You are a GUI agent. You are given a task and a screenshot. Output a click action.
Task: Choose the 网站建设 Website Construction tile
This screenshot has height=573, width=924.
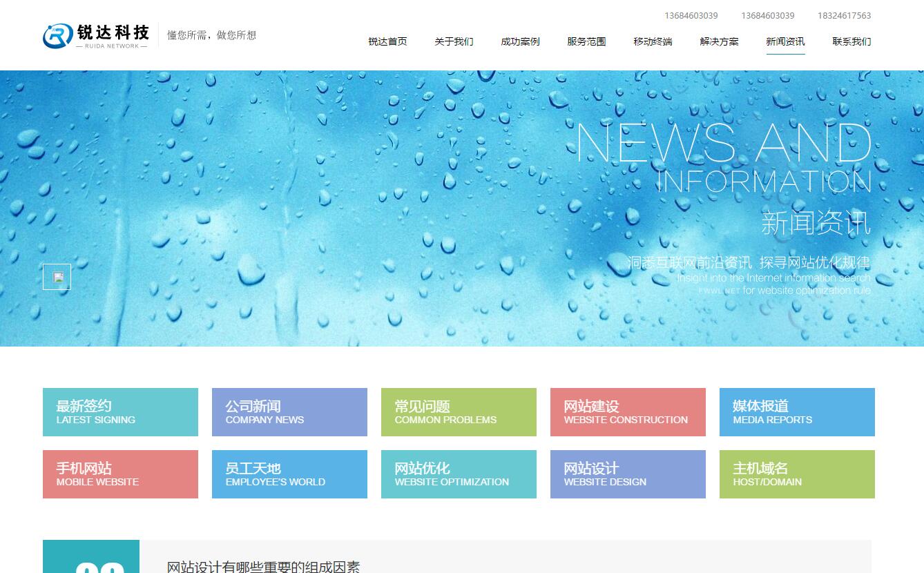coord(628,412)
